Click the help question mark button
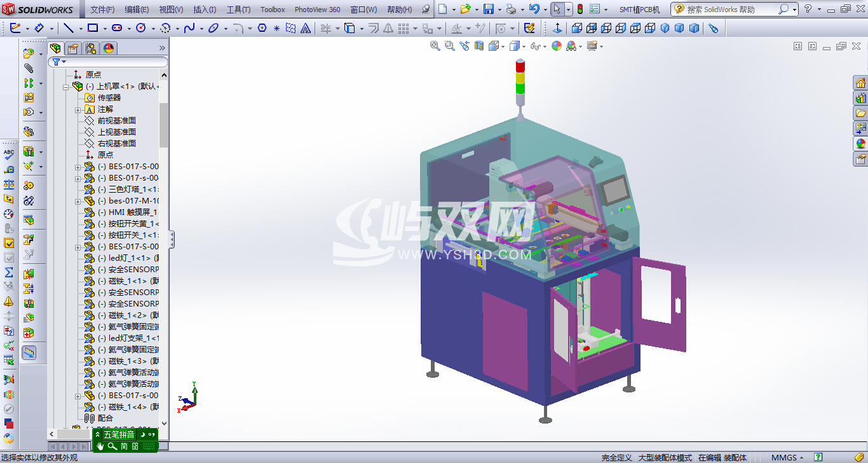 (808, 9)
